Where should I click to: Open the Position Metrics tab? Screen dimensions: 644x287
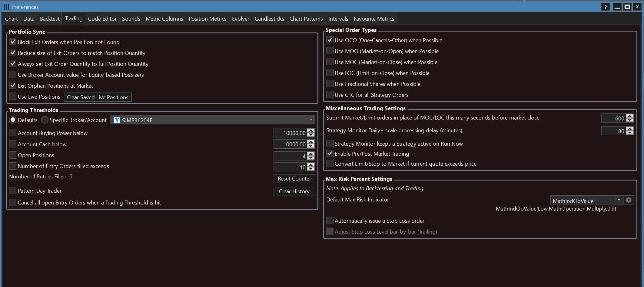(207, 19)
